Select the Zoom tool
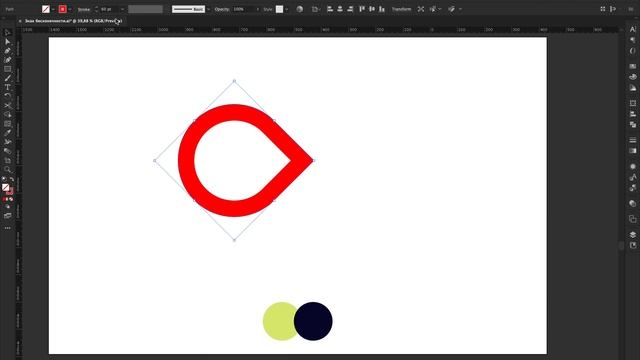The image size is (640, 360). point(7,169)
